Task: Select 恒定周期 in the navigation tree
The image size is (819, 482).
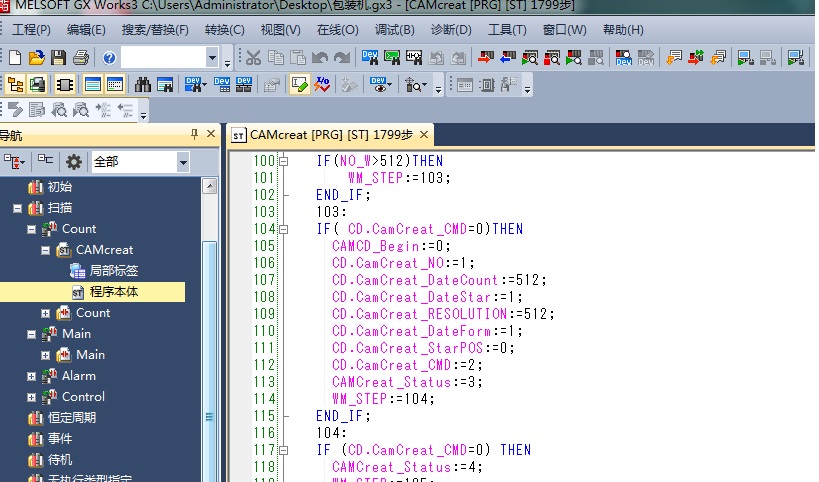Action: point(73,418)
